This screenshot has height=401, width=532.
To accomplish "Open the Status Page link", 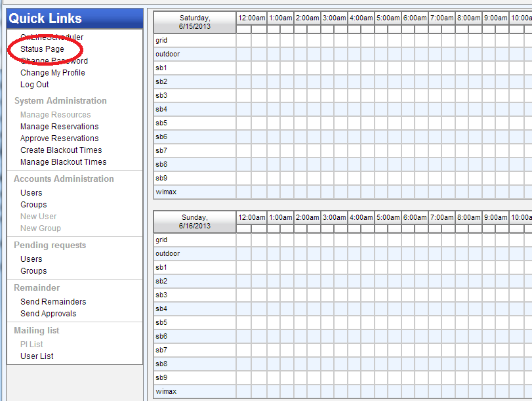I will (42, 49).
